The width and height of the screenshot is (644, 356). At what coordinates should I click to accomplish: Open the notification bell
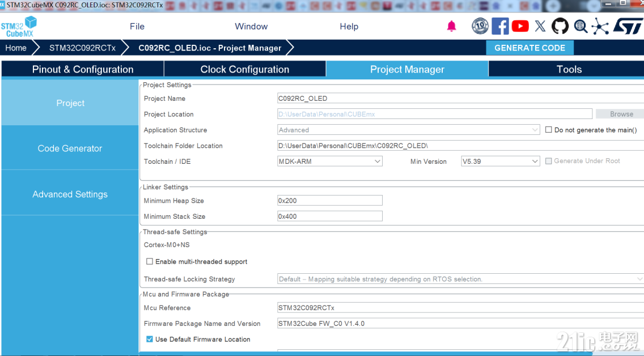451,26
